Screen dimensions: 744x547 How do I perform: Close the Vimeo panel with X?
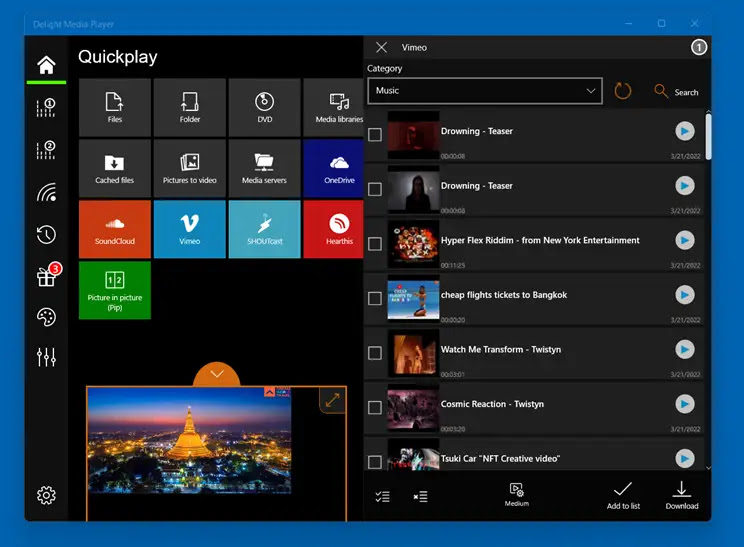381,47
